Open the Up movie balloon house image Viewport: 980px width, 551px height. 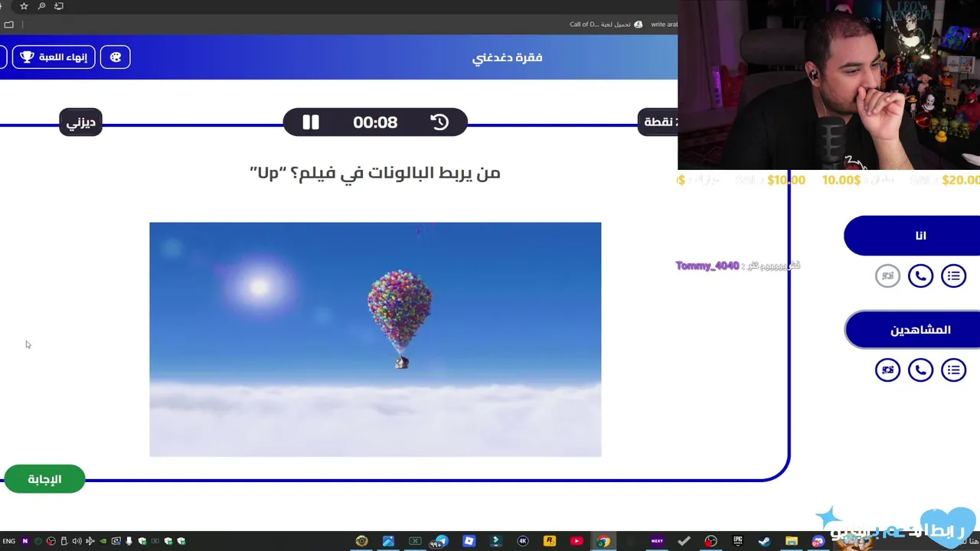(x=375, y=340)
